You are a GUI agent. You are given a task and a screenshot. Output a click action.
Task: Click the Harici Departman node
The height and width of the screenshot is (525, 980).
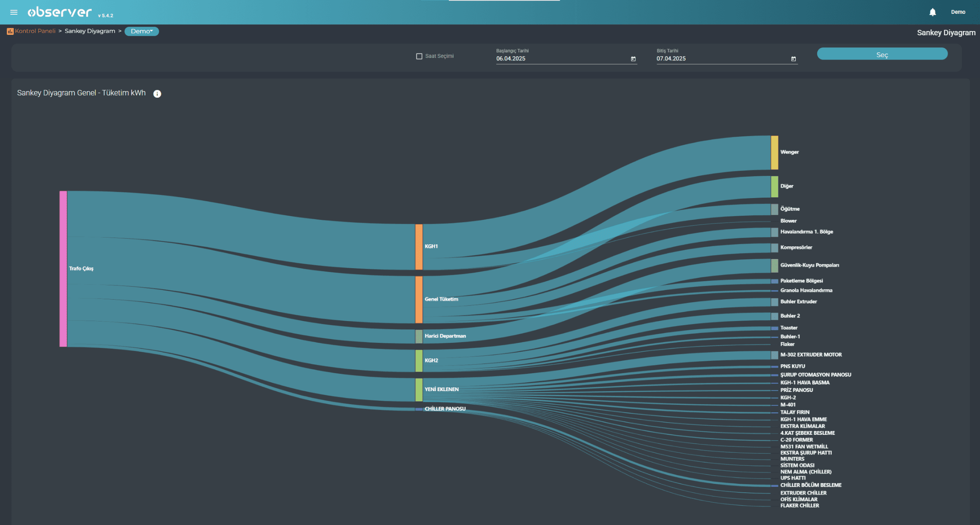(x=419, y=336)
